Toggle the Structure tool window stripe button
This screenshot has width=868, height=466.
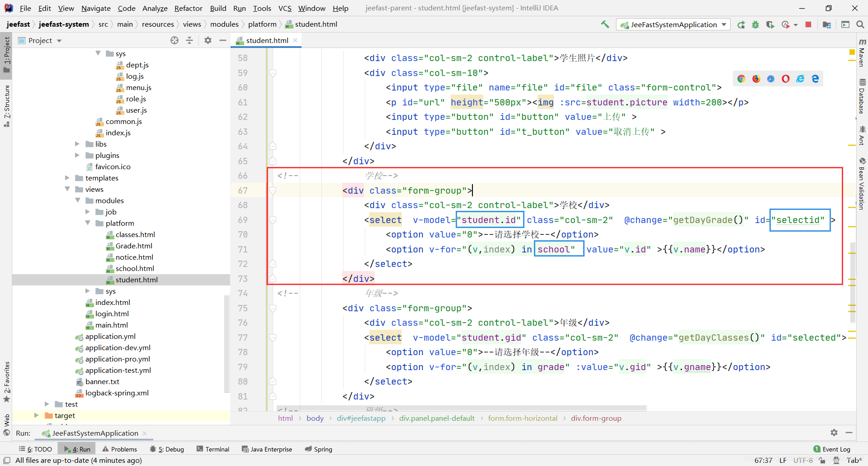pos(7,105)
